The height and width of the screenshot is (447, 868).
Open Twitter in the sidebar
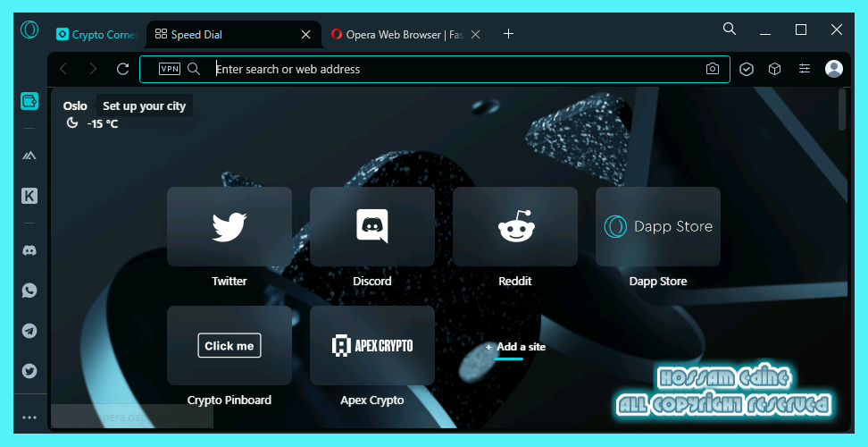click(29, 371)
